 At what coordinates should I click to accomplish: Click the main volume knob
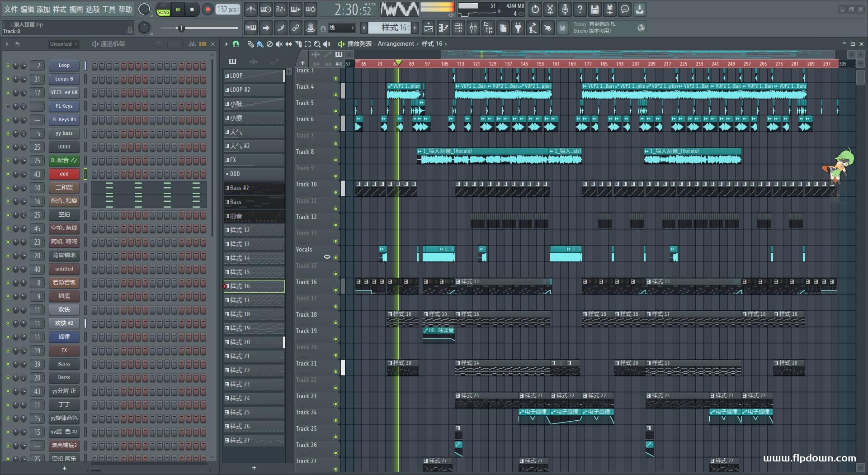pyautogui.click(x=144, y=9)
